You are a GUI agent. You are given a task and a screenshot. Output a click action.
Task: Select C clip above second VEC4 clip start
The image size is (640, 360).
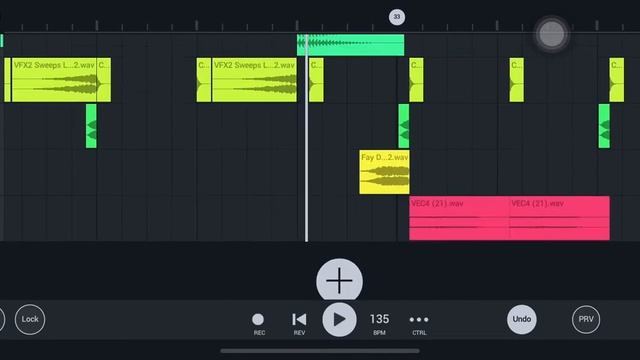[516, 80]
